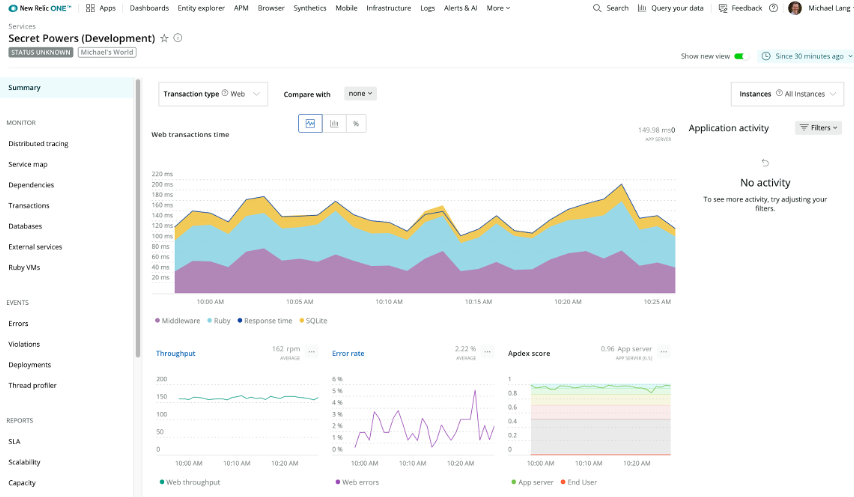854x497 pixels.
Task: Toggle Web throughput legend item
Action: (190, 482)
